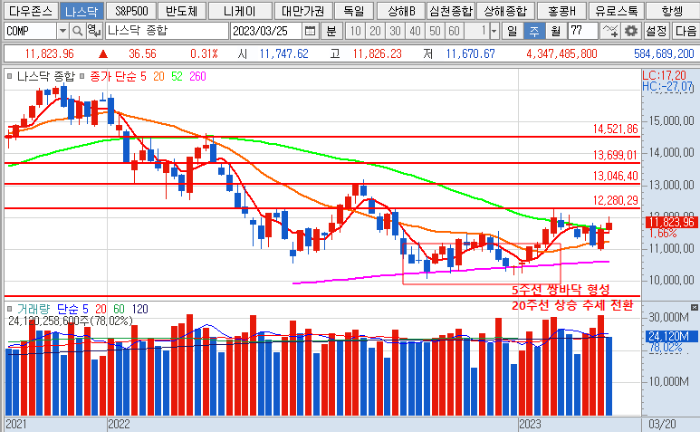Expand the tick interval dropdown showing 1

(494, 31)
